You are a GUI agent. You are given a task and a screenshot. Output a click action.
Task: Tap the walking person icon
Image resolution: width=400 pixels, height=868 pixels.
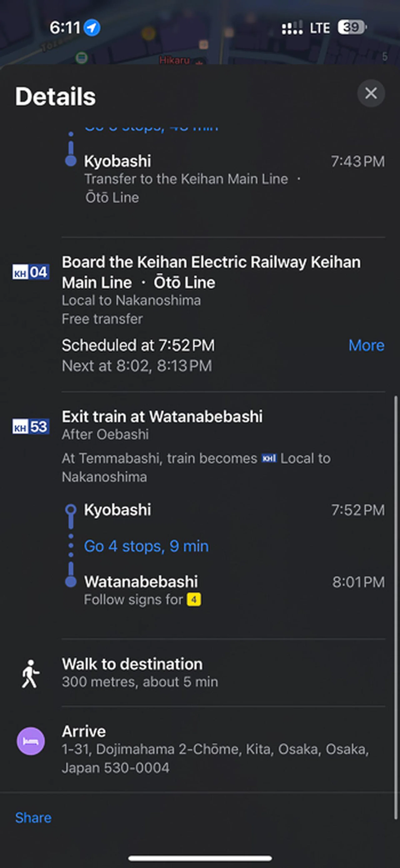pos(30,673)
